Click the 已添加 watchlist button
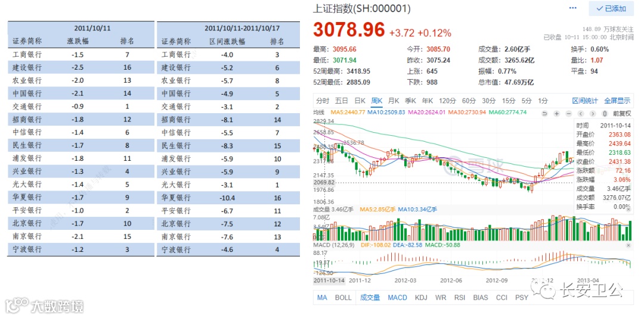Screen dimensions: 644x318 coord(611,8)
